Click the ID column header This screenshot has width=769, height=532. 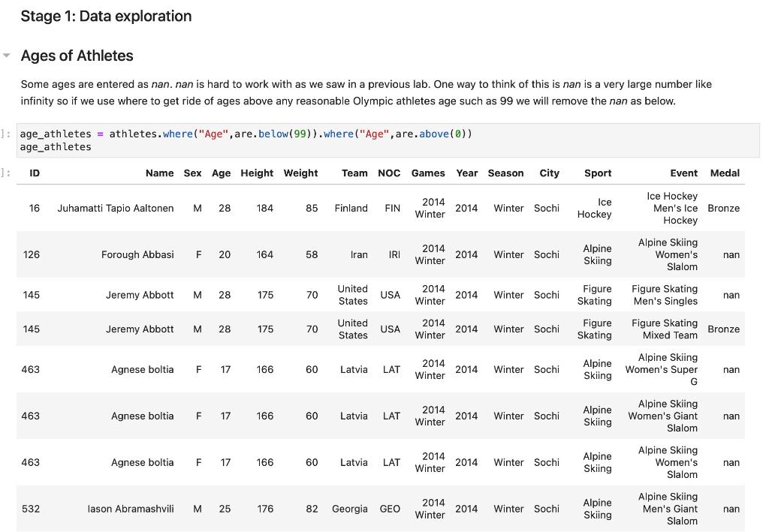tap(34, 173)
